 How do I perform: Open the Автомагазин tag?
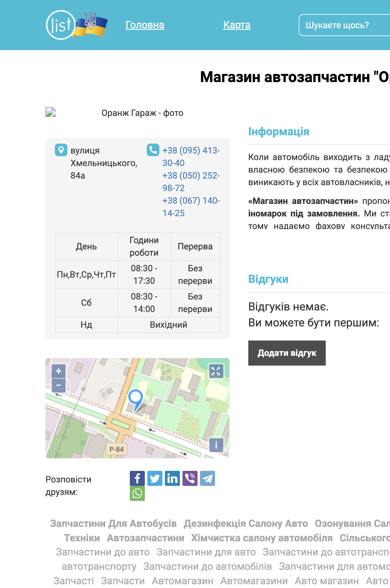(x=182, y=581)
